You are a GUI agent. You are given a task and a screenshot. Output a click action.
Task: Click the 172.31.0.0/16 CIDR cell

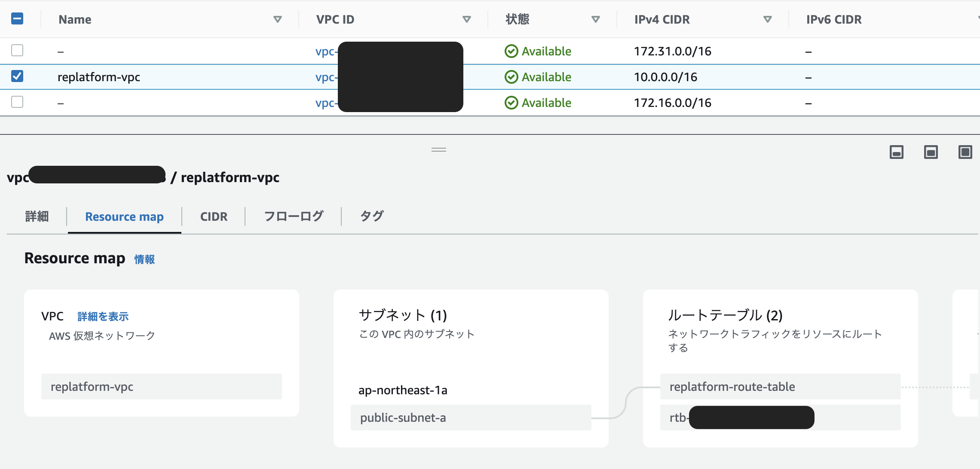(673, 51)
